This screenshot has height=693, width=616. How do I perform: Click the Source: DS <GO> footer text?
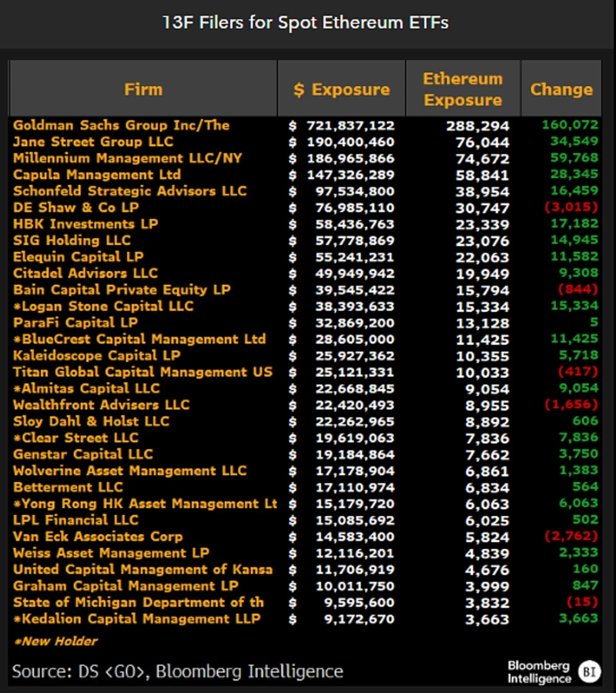coord(178,671)
